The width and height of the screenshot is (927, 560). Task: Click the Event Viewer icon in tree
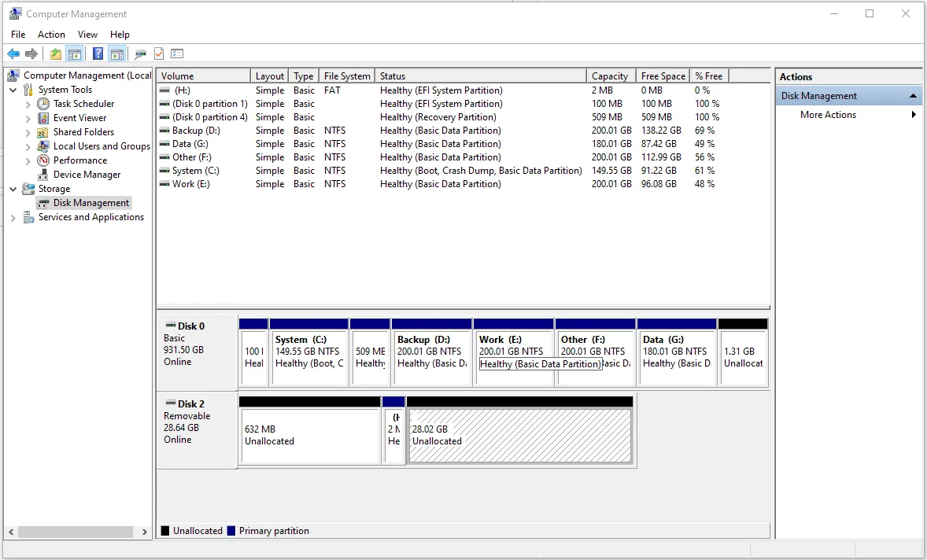[43, 118]
